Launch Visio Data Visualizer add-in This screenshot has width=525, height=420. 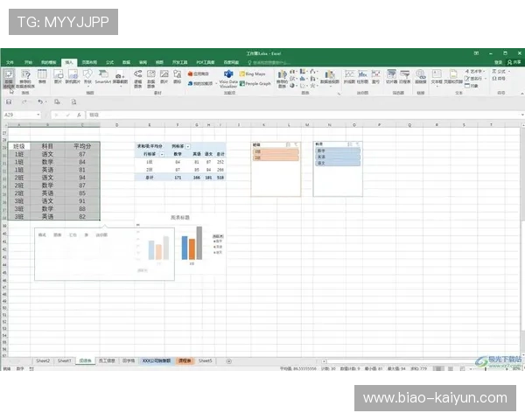pos(227,79)
